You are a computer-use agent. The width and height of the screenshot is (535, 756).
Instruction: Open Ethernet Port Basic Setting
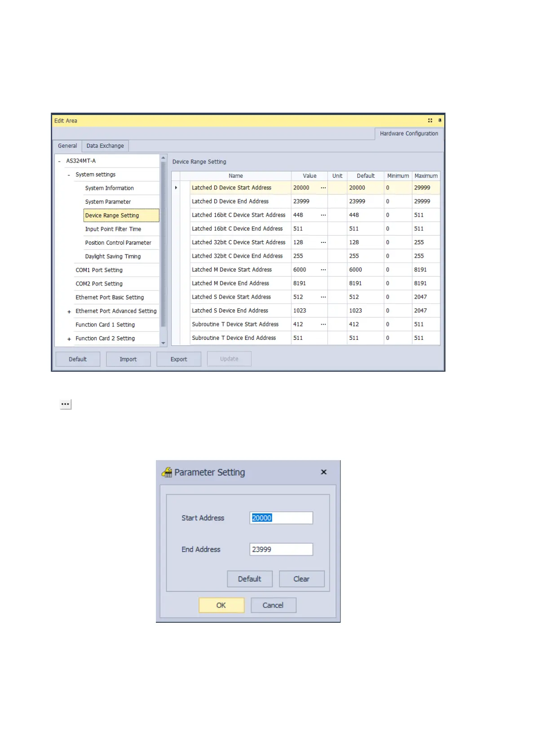click(110, 297)
